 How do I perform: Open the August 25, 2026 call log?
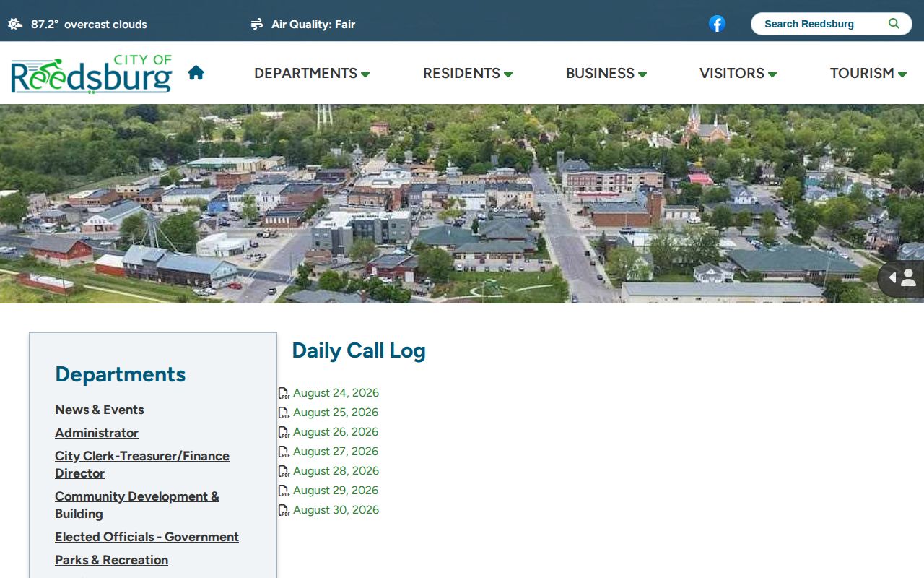pos(336,413)
